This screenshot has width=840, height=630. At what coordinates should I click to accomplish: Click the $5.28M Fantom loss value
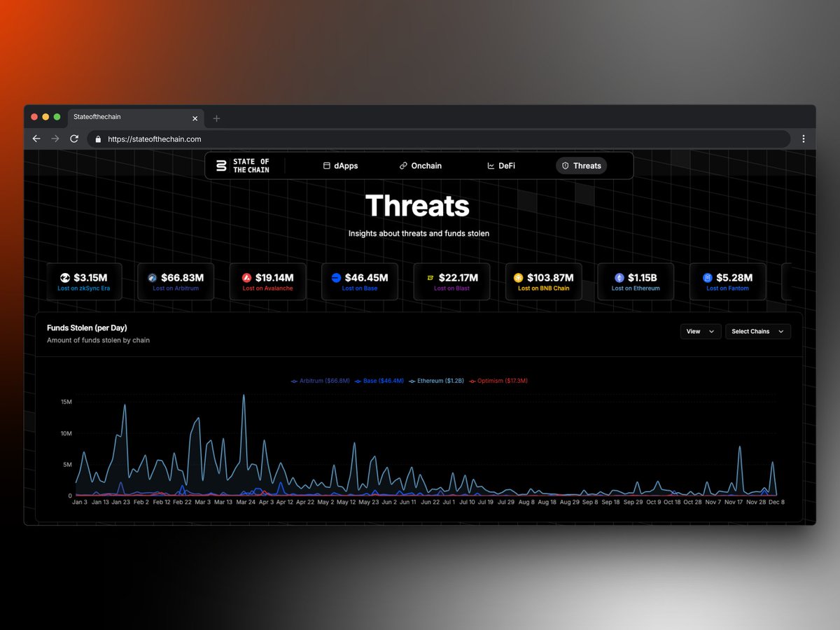click(734, 278)
